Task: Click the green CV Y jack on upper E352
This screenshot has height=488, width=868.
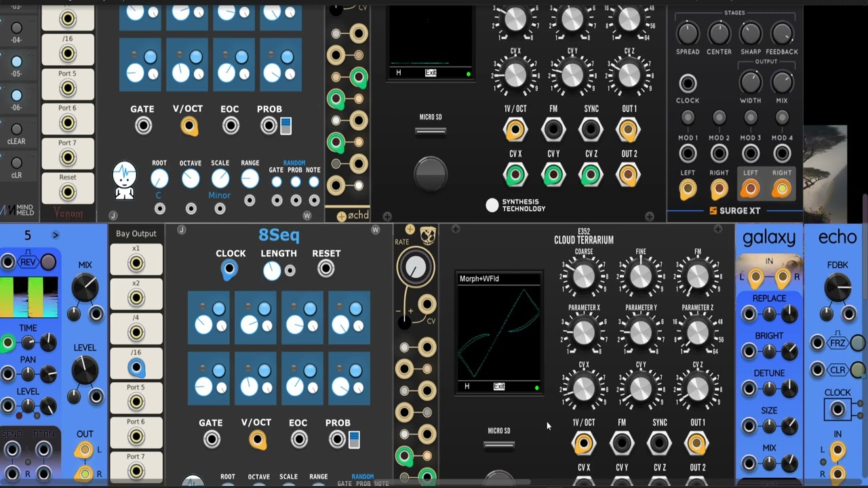Action: pos(553,176)
